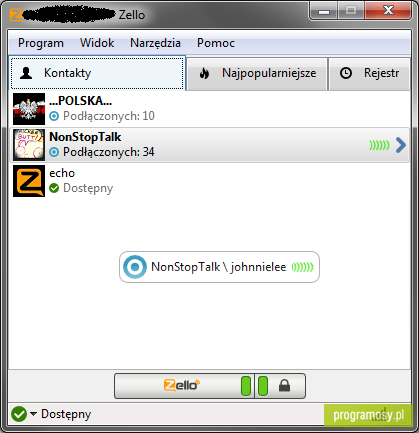Select the NonStopTalk channel name
Viewport: 419px width, 433px height.
click(x=85, y=137)
